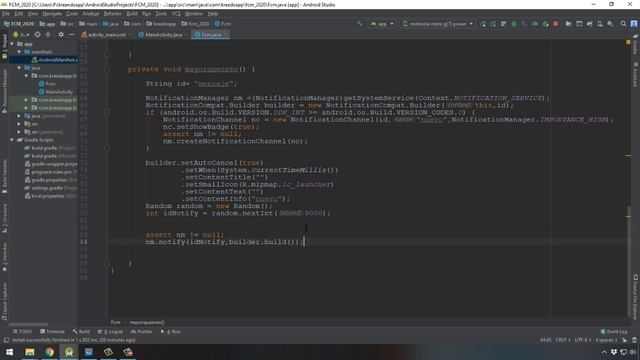Image resolution: width=640 pixels, height=360 pixels.
Task: Open the Run menu
Action: [x=146, y=14]
